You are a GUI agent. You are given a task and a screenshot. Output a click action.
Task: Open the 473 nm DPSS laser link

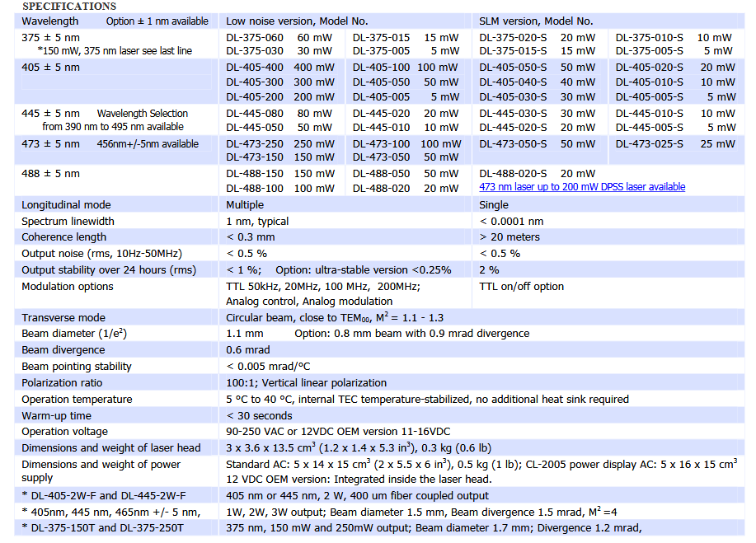(x=582, y=187)
